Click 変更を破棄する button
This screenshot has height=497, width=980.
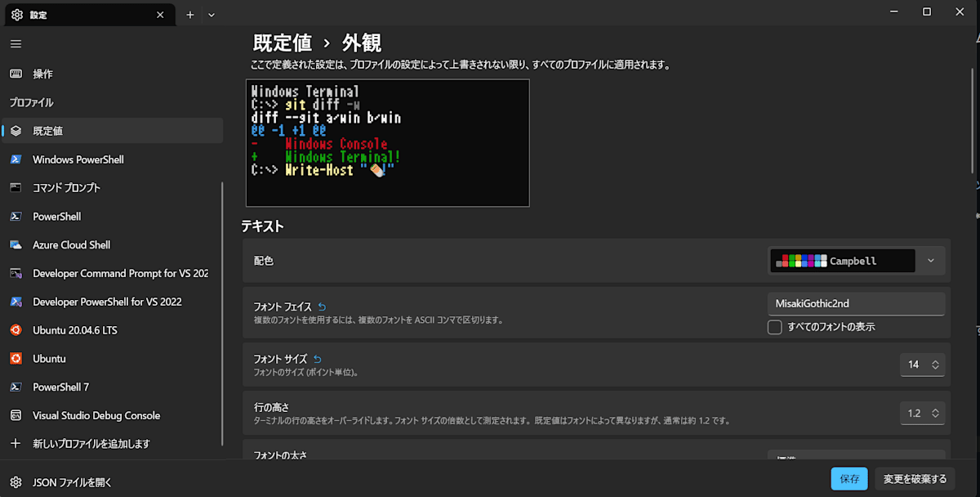pyautogui.click(x=915, y=479)
